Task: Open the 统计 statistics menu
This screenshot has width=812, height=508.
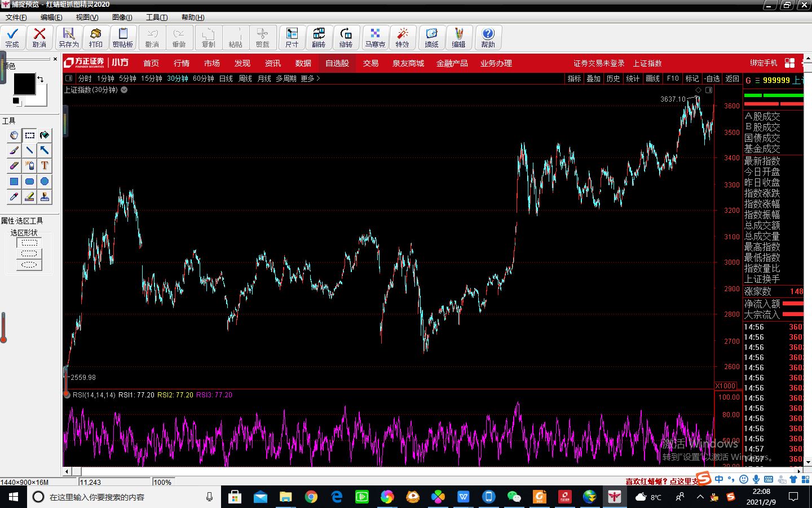Action: point(633,78)
